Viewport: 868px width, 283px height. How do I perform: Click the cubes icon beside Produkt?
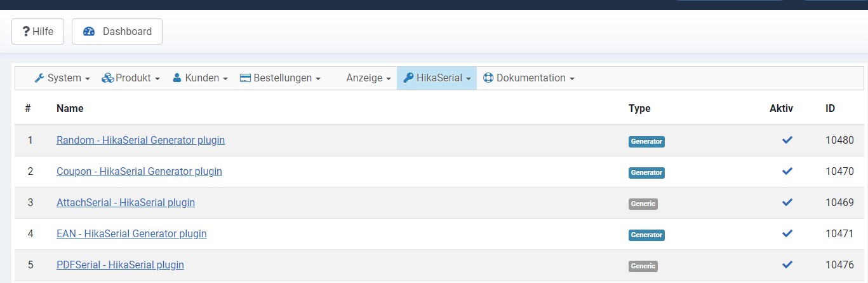click(107, 78)
